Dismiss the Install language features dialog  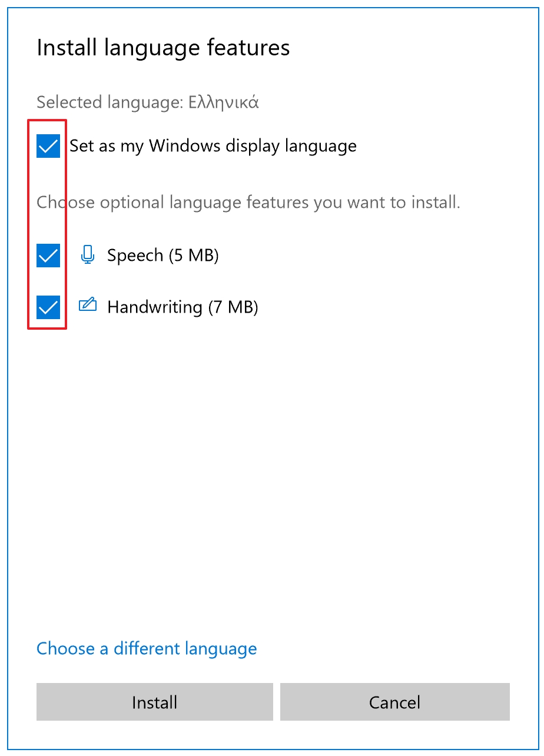pyautogui.click(x=394, y=702)
